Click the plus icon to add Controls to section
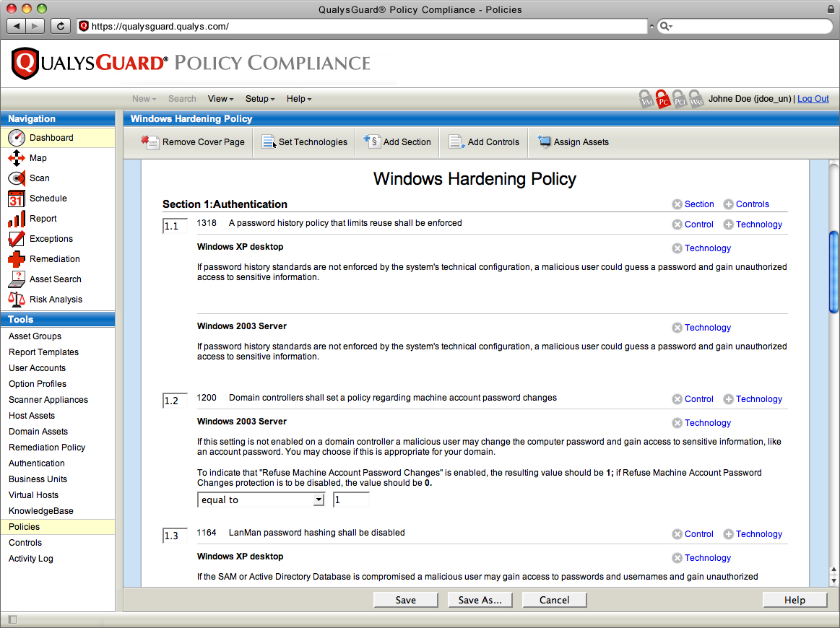This screenshot has width=840, height=628. click(728, 204)
